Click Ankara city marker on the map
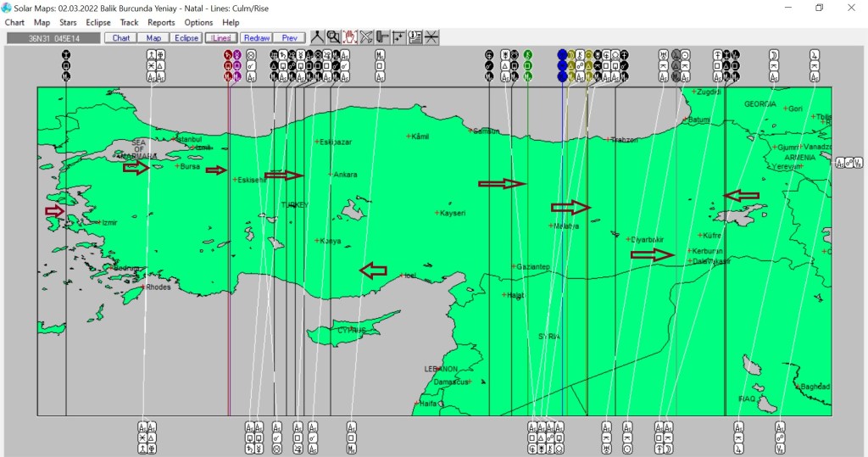 [x=331, y=175]
